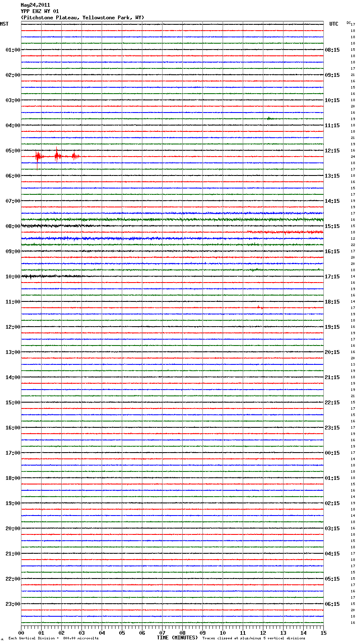Click the UTC '08:15' time label
This screenshot has width=357, height=644.
pyautogui.click(x=332, y=50)
